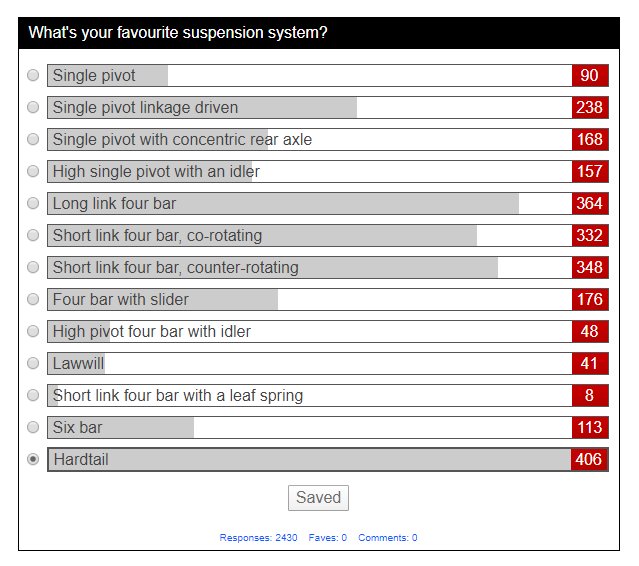Pick High single pivot with an idler radio
The width and height of the screenshot is (639, 566).
33,171
